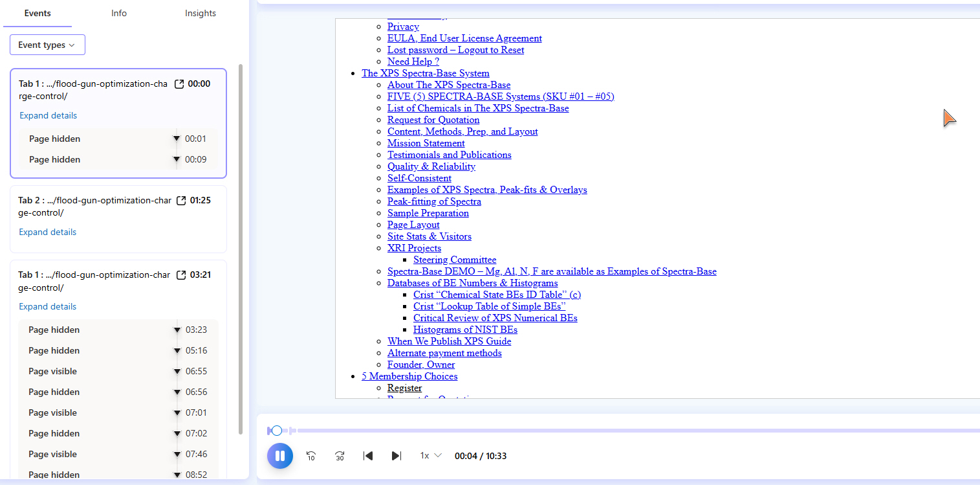Jump to previous page in recording

click(368, 456)
